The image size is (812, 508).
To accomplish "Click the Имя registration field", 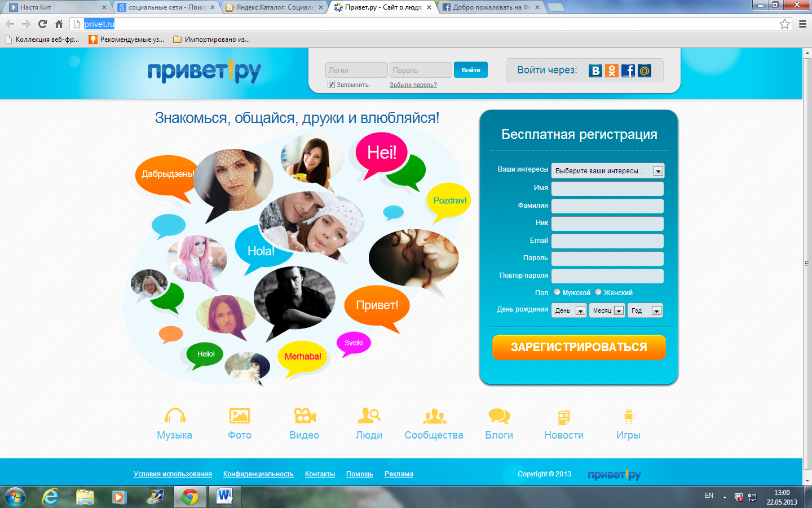I will (x=607, y=189).
